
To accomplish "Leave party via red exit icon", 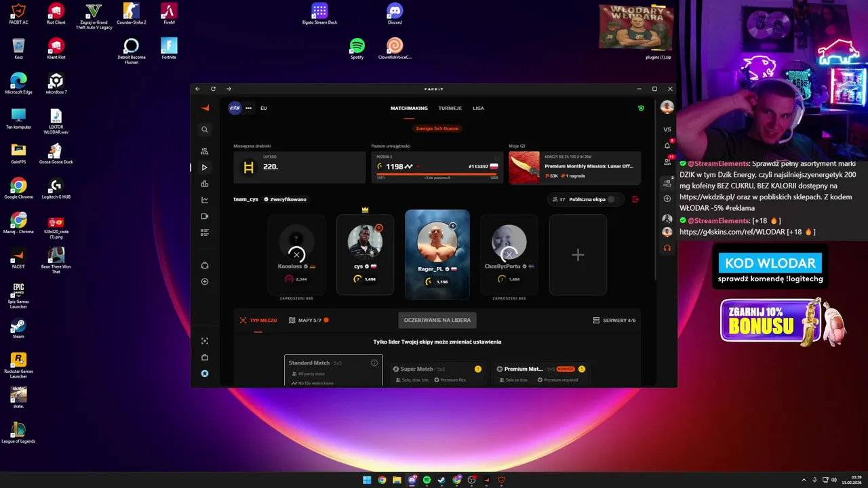I will (635, 199).
